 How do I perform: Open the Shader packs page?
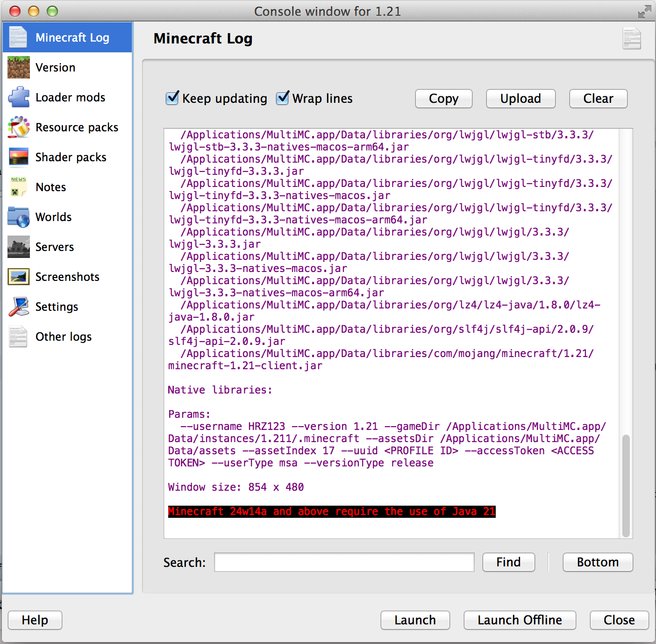click(x=67, y=157)
